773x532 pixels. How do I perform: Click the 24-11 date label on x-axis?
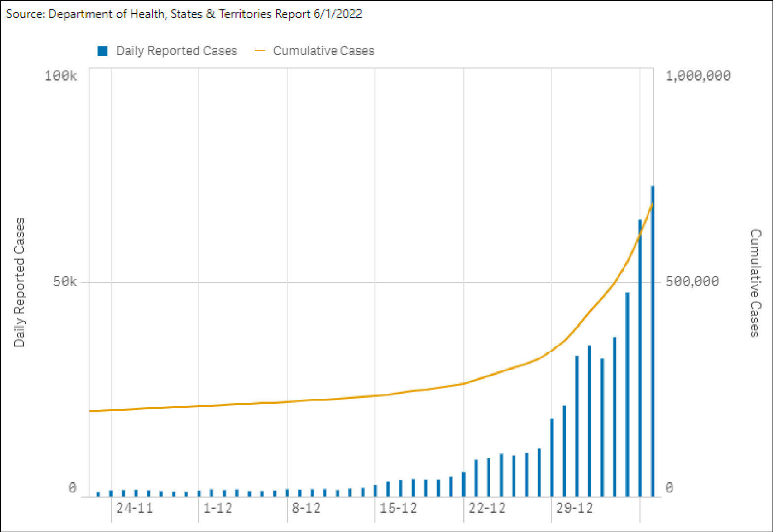(134, 508)
